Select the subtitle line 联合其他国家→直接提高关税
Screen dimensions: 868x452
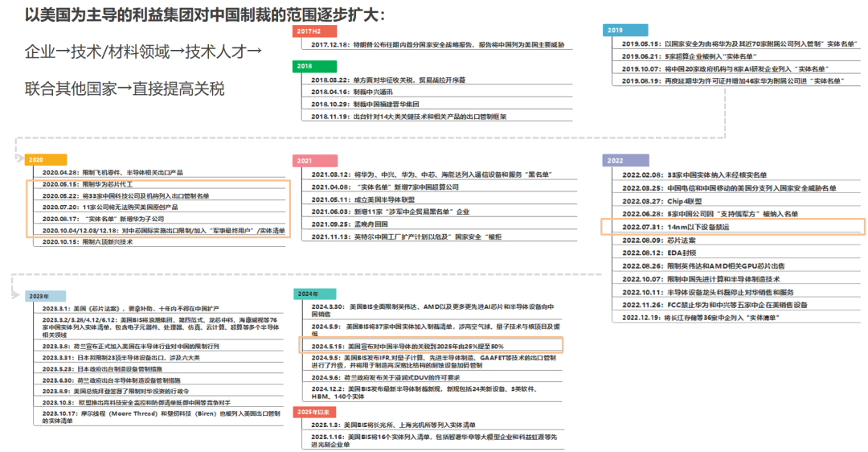tap(125, 88)
